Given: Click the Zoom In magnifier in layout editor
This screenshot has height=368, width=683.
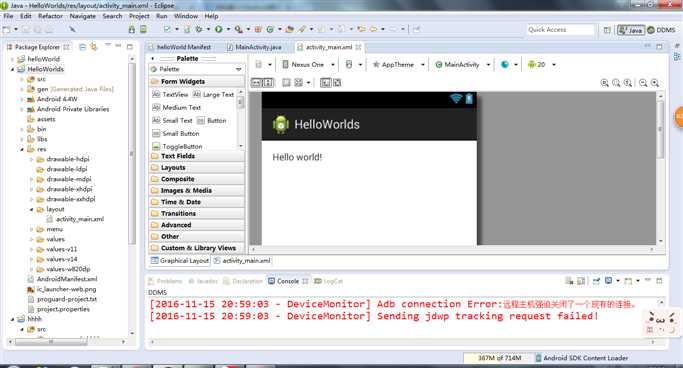Looking at the screenshot, I should click(655, 83).
